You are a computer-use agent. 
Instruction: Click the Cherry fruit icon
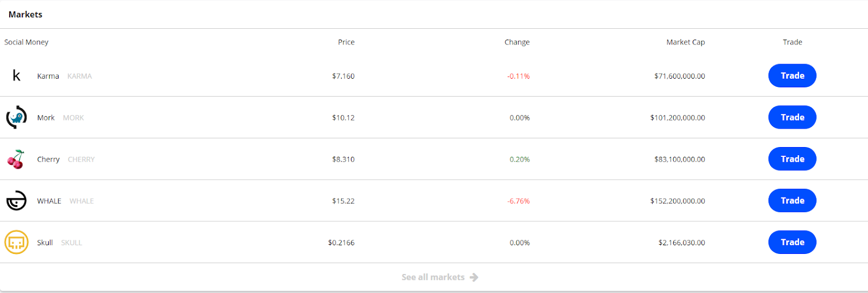click(x=16, y=160)
